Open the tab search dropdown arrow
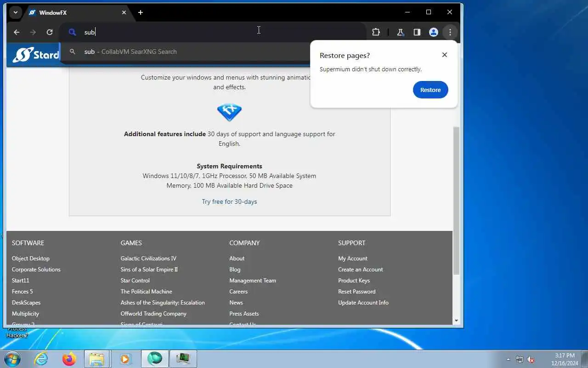588x368 pixels. (15, 12)
